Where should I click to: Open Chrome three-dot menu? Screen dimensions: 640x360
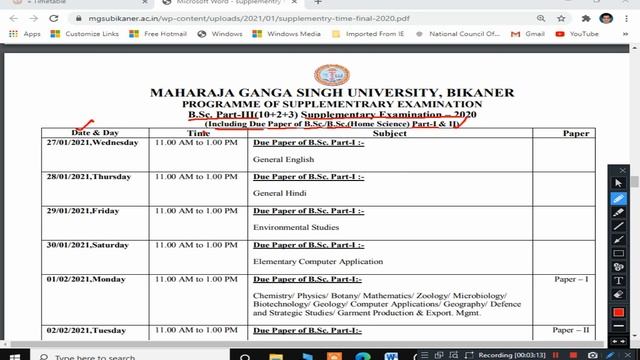tap(626, 18)
